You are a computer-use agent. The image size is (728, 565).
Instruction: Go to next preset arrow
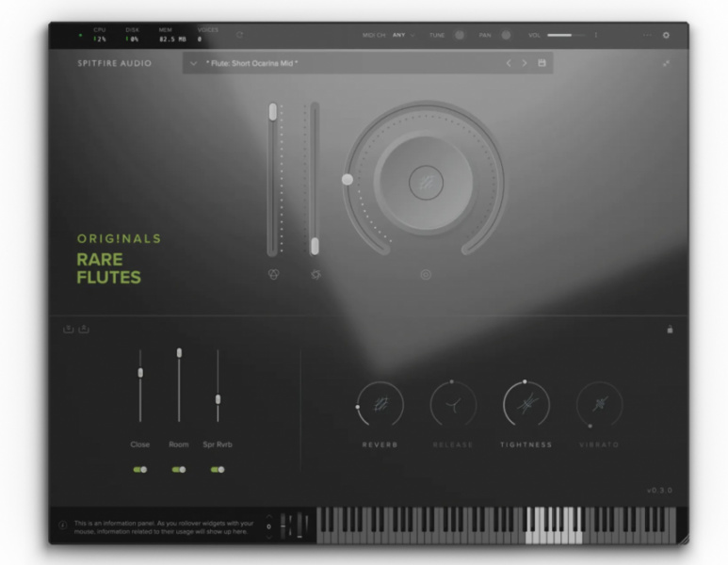[525, 63]
